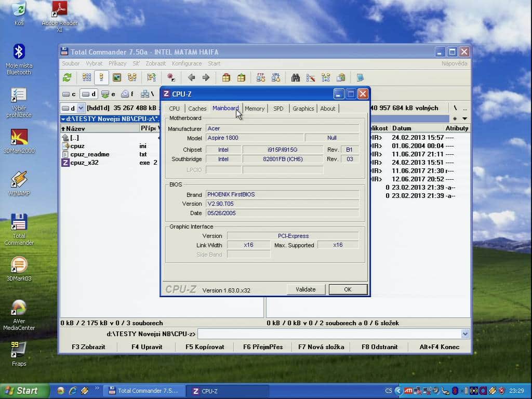The image size is (532, 399).
Task: Switch to thumbnail picture view icon
Action: click(x=117, y=78)
